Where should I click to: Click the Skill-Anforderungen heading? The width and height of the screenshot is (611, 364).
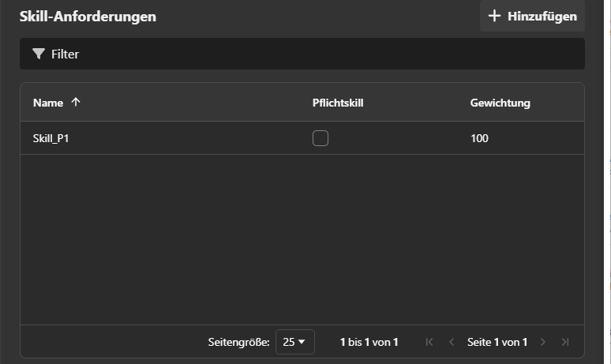pyautogui.click(x=88, y=17)
